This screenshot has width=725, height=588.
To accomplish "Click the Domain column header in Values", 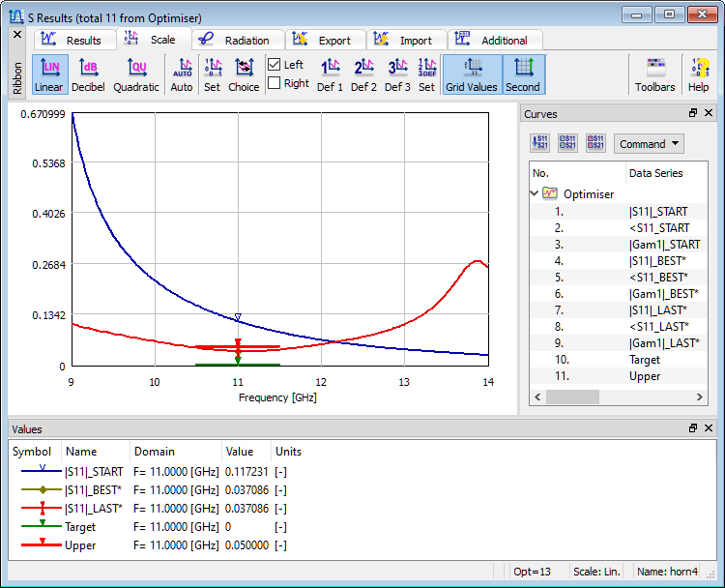I will [176, 452].
